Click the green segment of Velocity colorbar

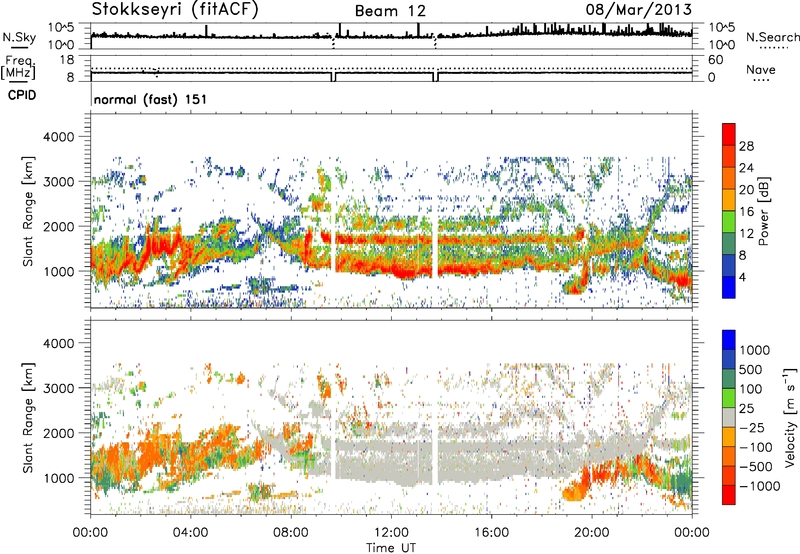tap(729, 398)
